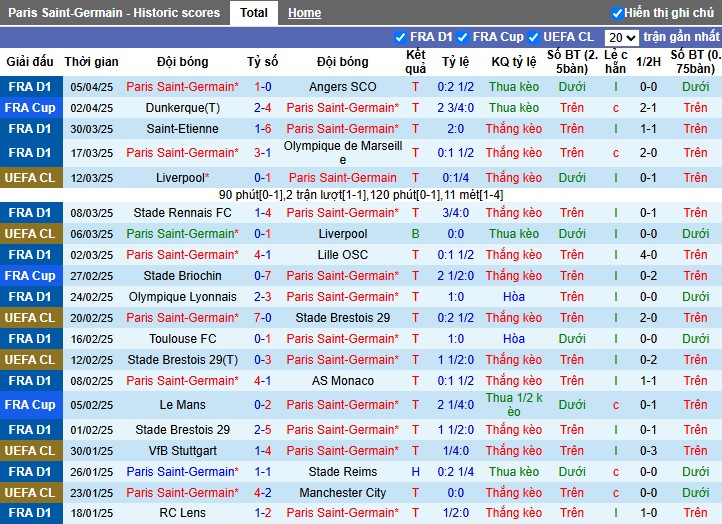Open the 20 recent matches dropdown
Screen dimensions: 722x524
tap(621, 37)
